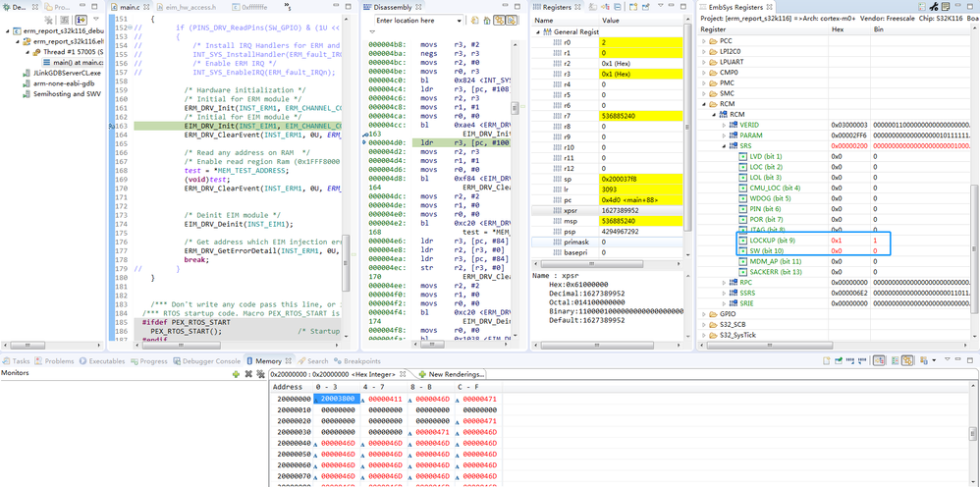Select the Breakpoints tab
Viewport: 980px width, 487px height.
361,361
